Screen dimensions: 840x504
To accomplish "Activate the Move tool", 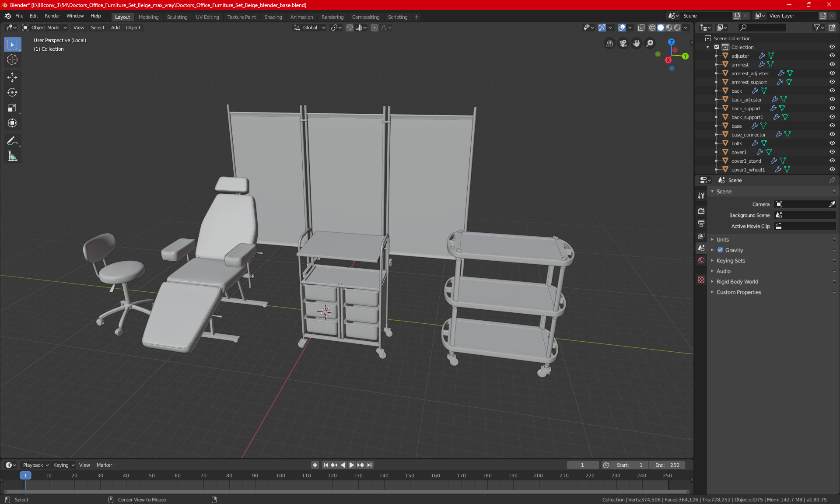I will [x=12, y=77].
